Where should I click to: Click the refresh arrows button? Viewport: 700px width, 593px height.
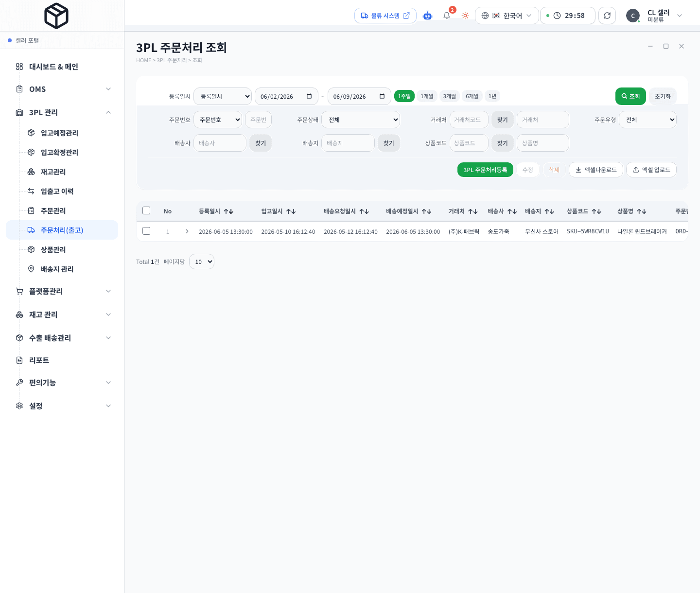[607, 16]
